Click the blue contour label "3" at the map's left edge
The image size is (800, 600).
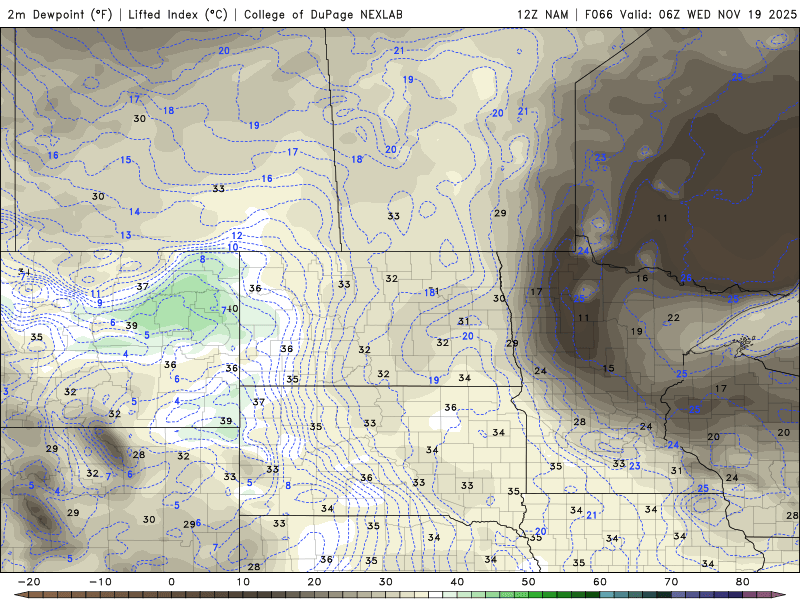6,392
